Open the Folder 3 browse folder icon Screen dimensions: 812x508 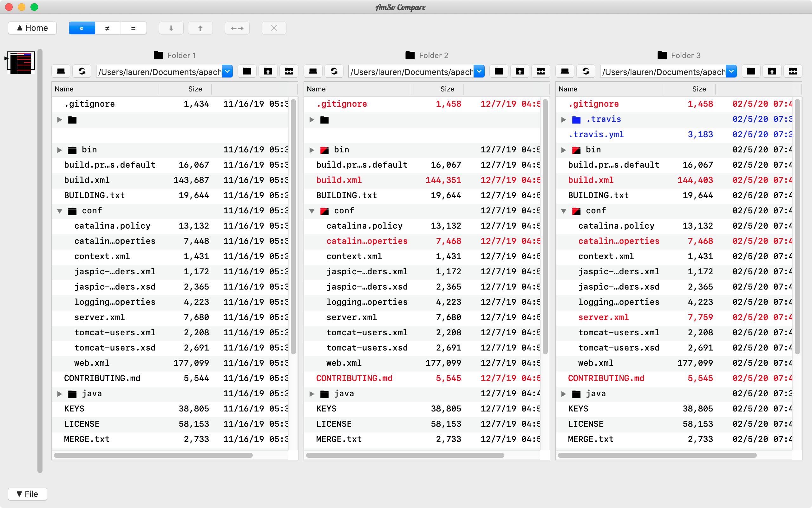pyautogui.click(x=751, y=71)
